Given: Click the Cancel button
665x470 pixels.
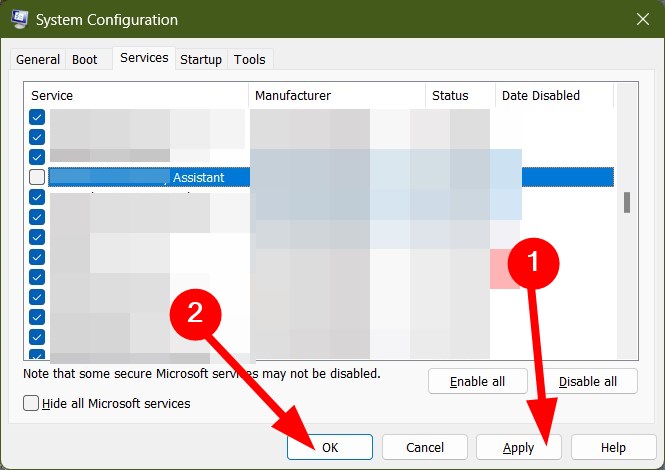Looking at the screenshot, I should [425, 447].
